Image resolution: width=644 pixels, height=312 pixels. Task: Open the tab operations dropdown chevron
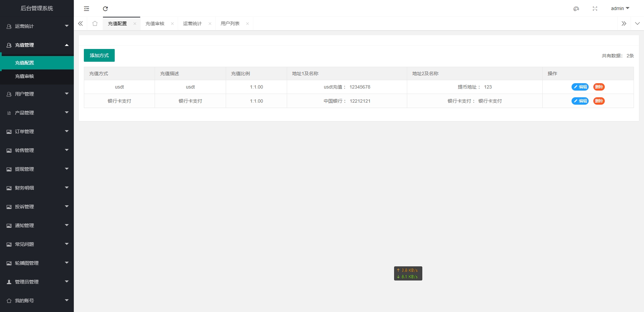637,23
